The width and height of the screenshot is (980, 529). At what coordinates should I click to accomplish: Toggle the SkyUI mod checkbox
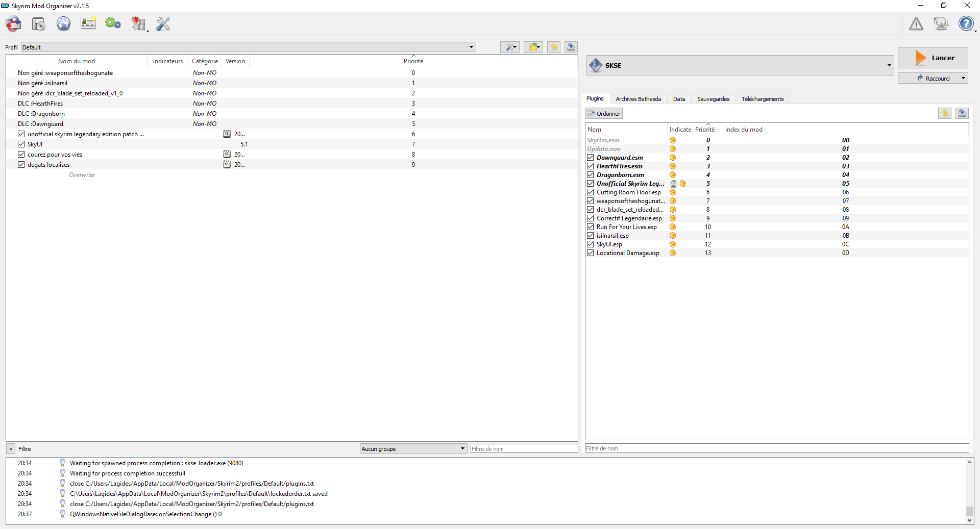coord(21,144)
